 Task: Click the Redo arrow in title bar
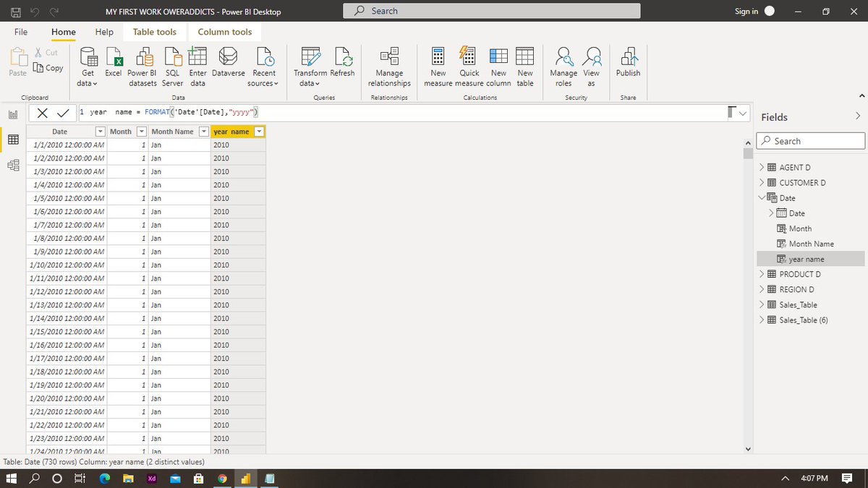coord(54,11)
